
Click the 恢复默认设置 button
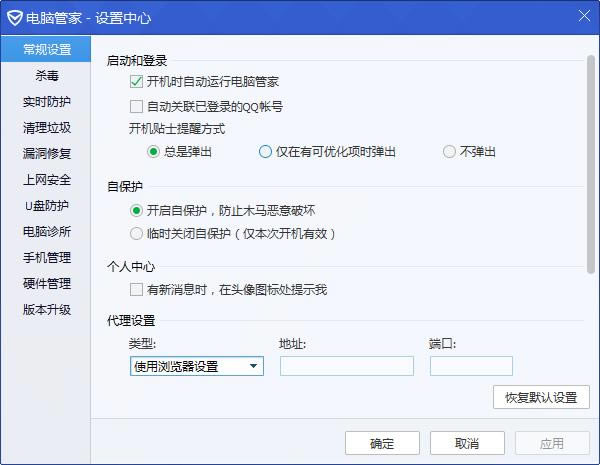pos(541,397)
